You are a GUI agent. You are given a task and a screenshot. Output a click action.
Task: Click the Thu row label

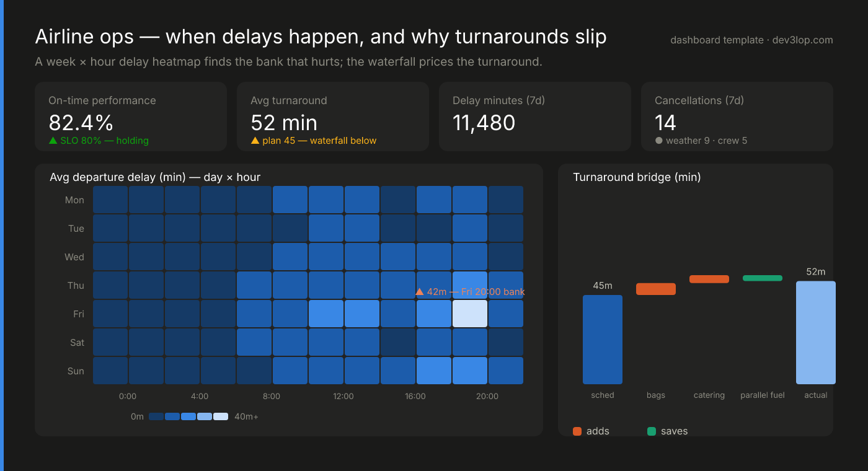76,286
